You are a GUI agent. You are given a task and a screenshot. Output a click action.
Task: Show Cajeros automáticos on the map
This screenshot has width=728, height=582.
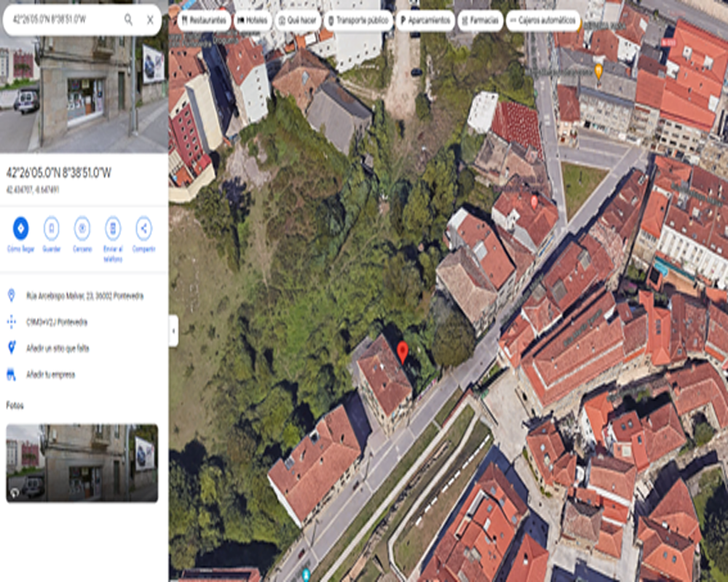[x=543, y=20]
